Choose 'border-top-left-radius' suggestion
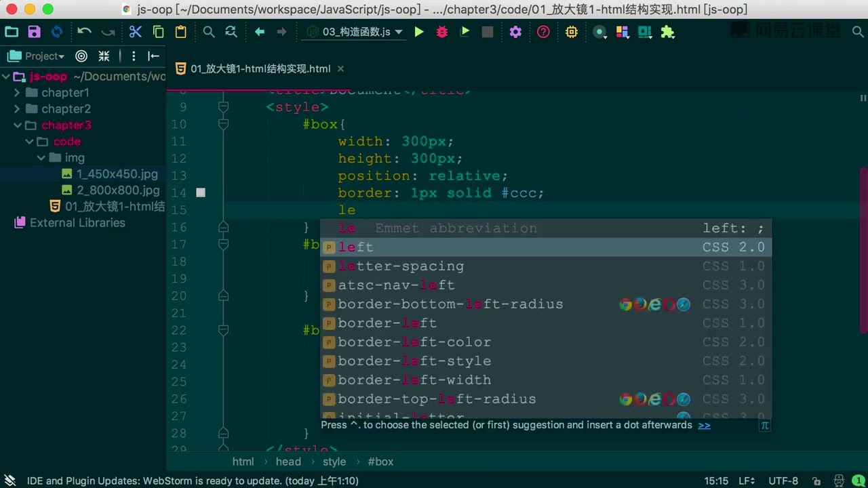 [546, 399]
